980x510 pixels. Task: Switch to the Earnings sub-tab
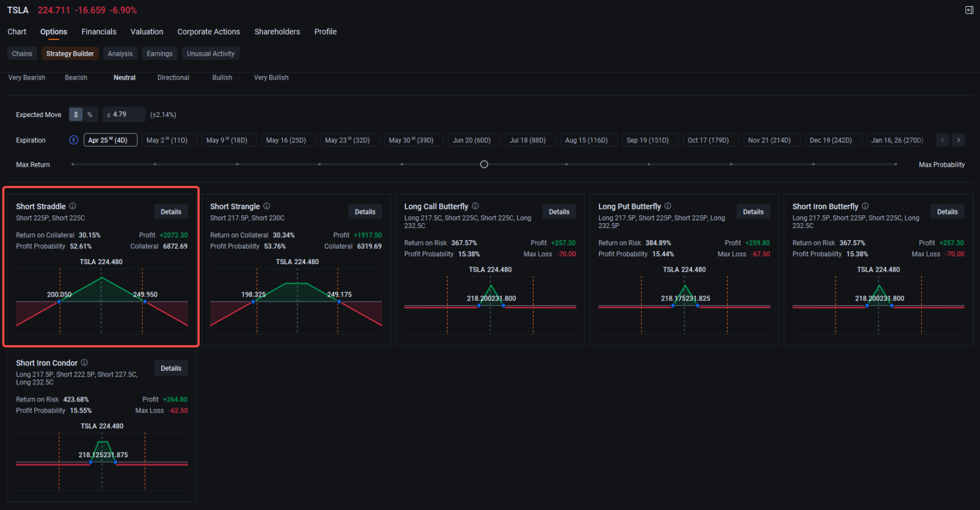(x=160, y=54)
